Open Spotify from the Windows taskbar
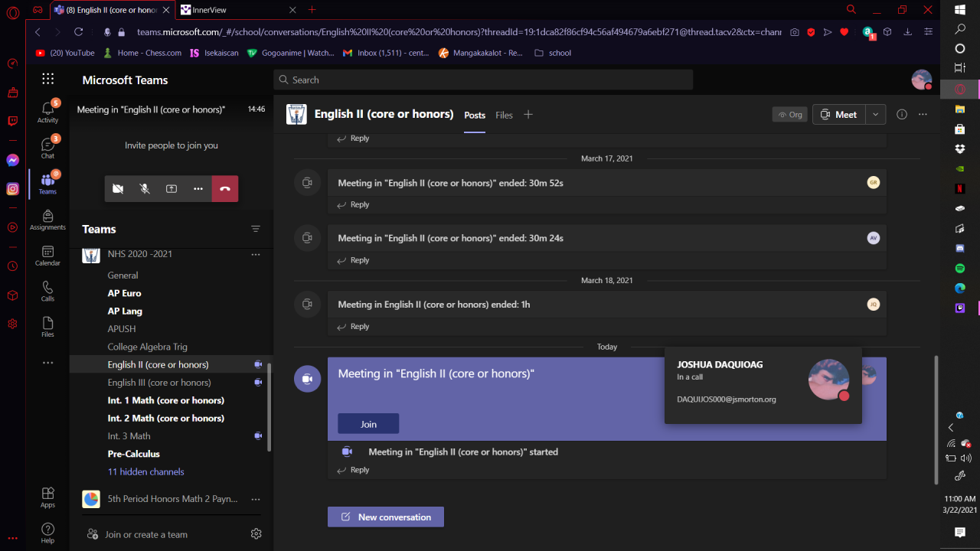The height and width of the screenshot is (551, 980). point(960,269)
